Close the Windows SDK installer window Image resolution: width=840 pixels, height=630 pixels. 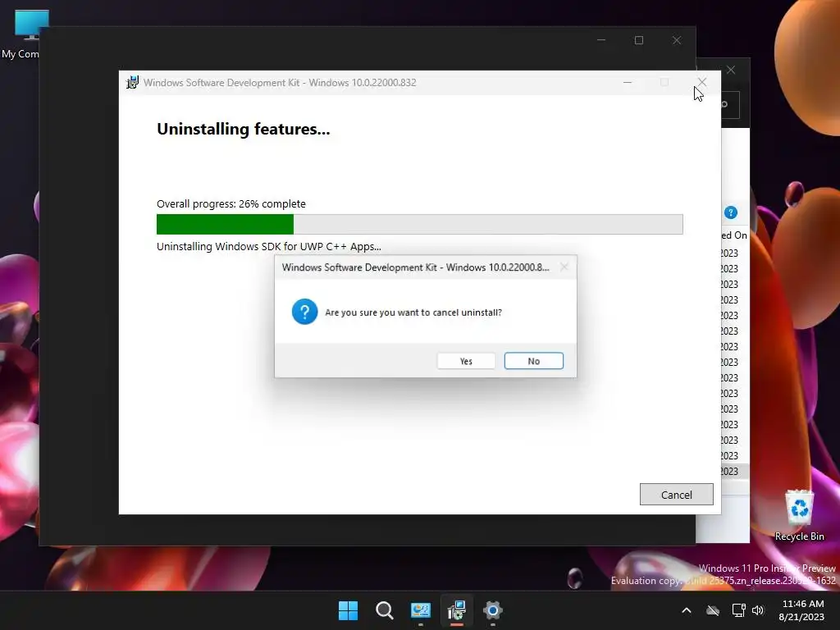[x=702, y=82]
